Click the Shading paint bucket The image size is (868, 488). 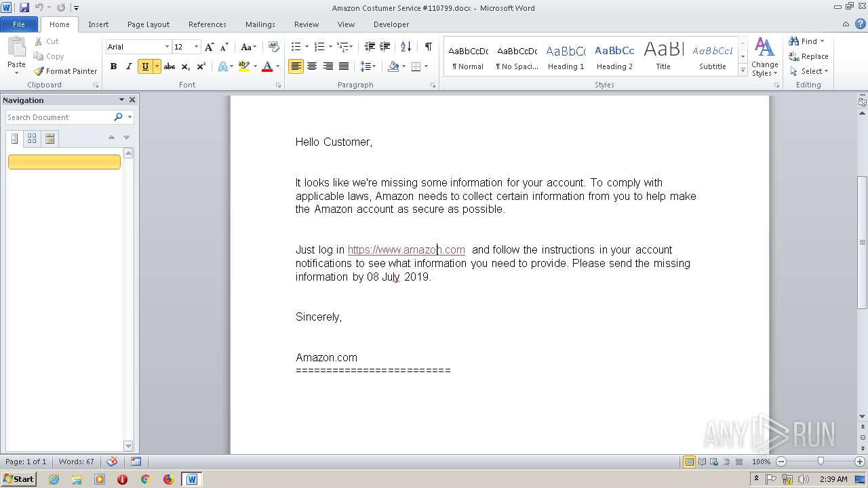[393, 66]
